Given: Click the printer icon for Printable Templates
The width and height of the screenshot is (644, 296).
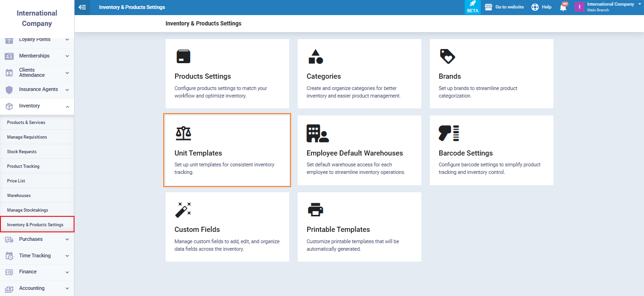Looking at the screenshot, I should tap(315, 210).
